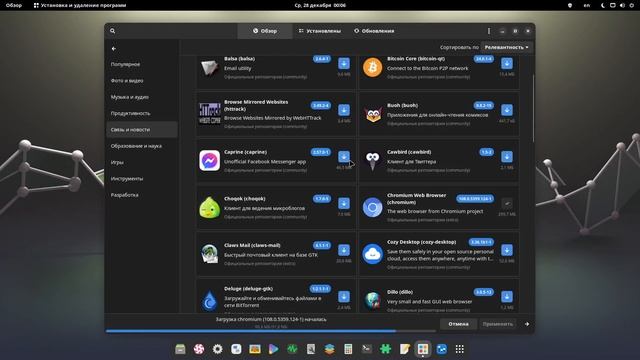640x360 pixels.
Task: Click the Chromium download progress bar
Action: pyautogui.click(x=271, y=331)
